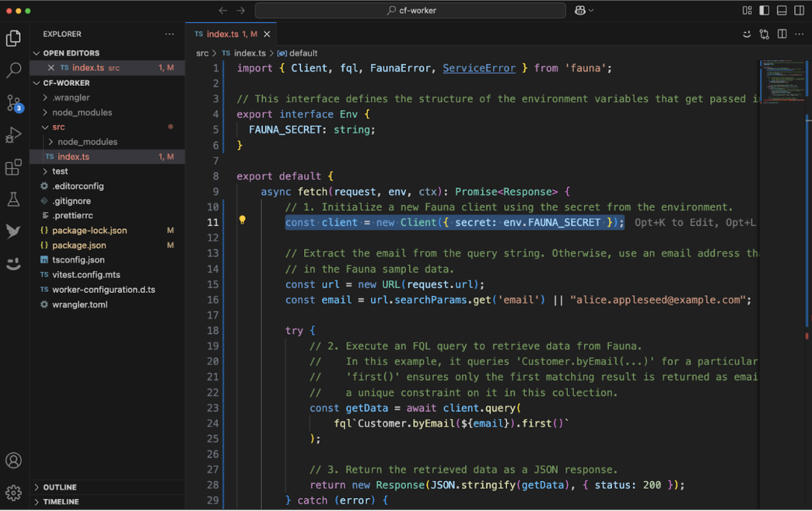Open the Explorer view in activity bar
Viewport: 812px width, 511px height.
[13, 38]
